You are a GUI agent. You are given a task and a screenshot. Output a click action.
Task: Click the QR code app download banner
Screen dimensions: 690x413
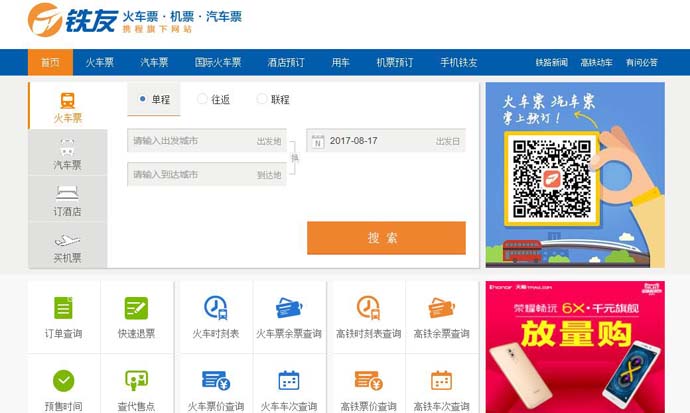click(575, 175)
